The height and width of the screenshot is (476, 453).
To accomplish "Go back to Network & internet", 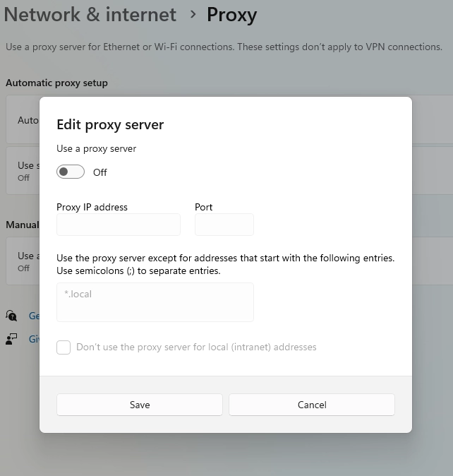I will click(x=90, y=14).
